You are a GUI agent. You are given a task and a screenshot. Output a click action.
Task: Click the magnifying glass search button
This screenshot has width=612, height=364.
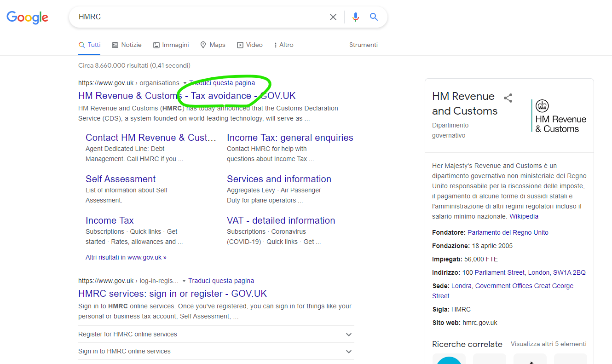374,17
